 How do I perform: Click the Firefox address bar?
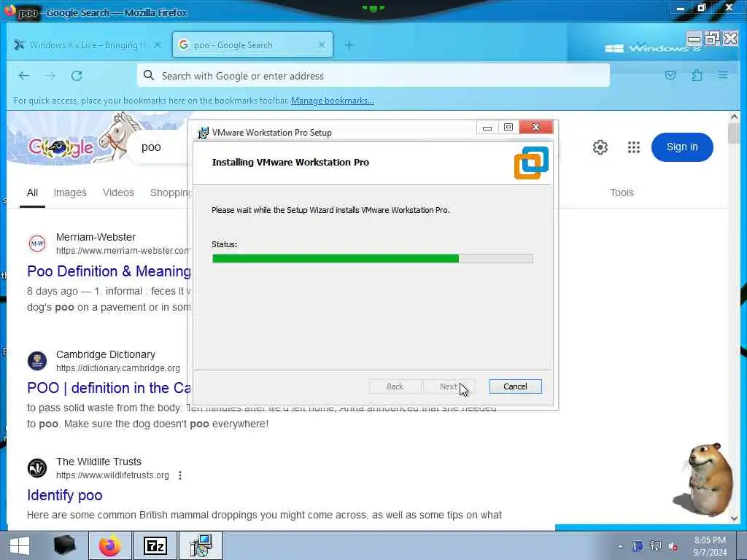(373, 76)
